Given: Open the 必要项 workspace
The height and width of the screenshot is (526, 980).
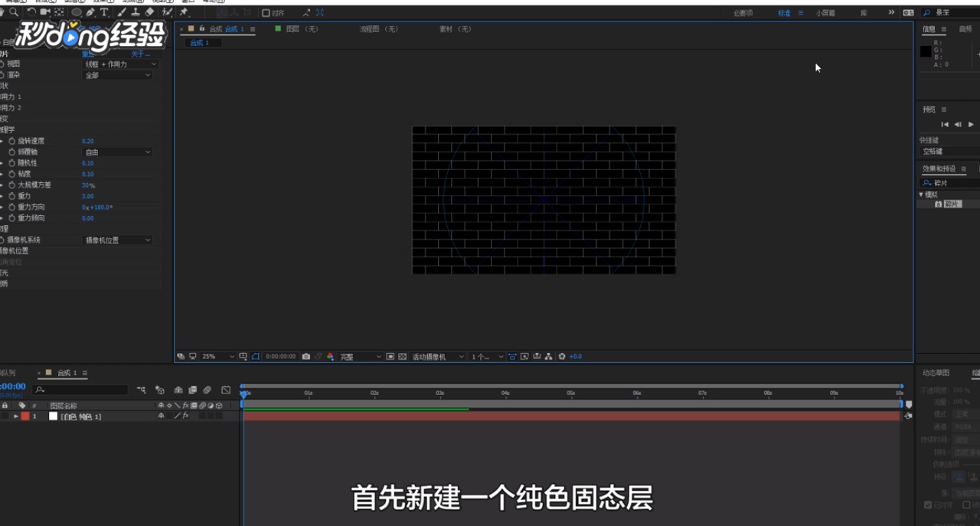Looking at the screenshot, I should click(743, 13).
